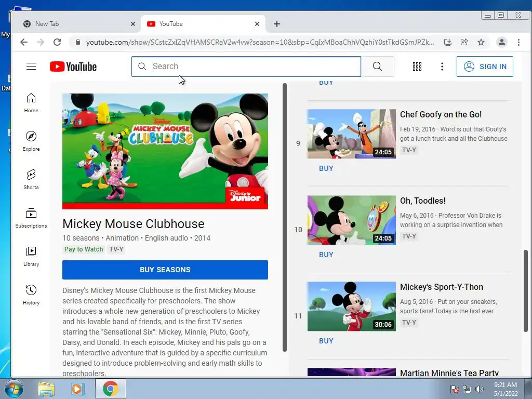Click the Martian Minnie's Tea Party title
Viewport: 532px width, 399px height.
pos(449,373)
